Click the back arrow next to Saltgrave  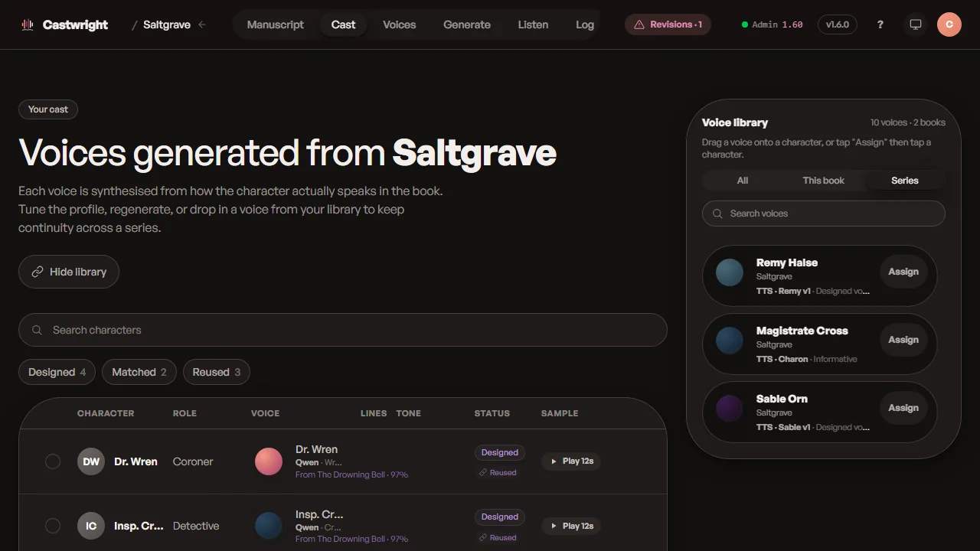202,24
